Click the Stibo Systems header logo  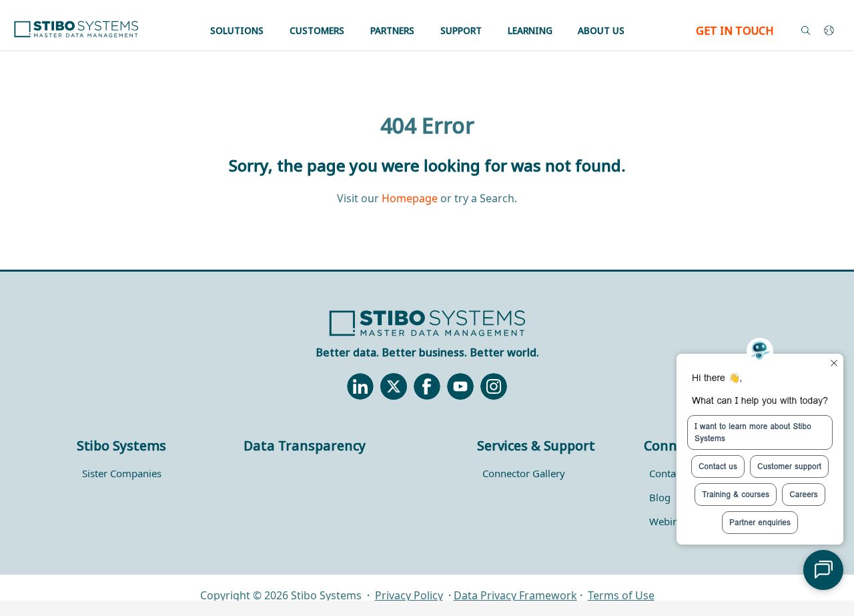click(76, 29)
